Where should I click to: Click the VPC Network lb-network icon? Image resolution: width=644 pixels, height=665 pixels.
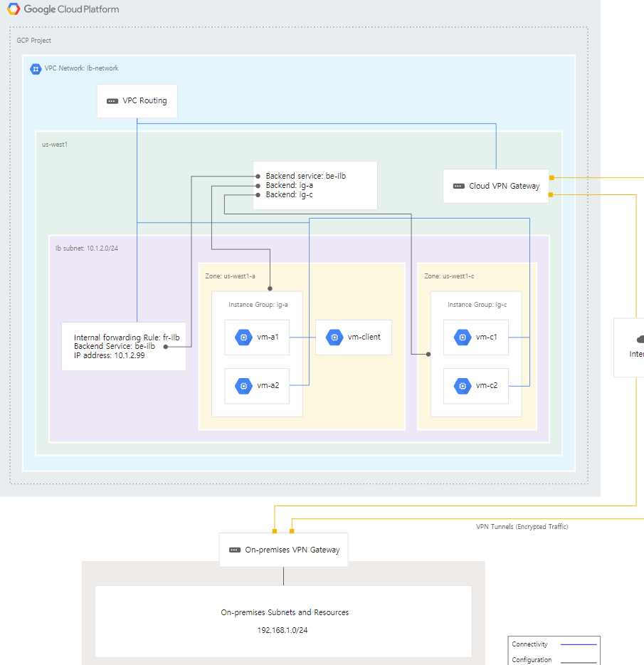[x=36, y=68]
